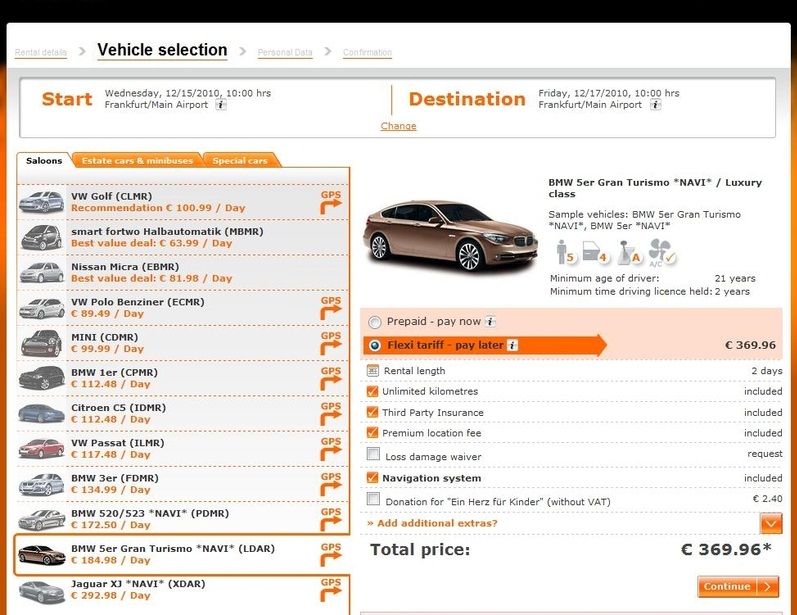Open the Special cars tab
This screenshot has height=615, width=797.
240,161
